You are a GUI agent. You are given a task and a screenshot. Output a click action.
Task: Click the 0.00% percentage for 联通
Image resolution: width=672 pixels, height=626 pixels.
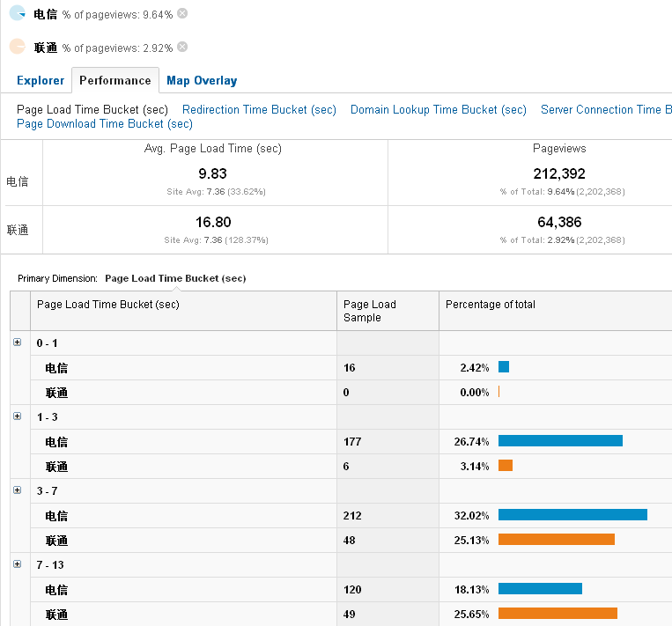pyautogui.click(x=475, y=393)
